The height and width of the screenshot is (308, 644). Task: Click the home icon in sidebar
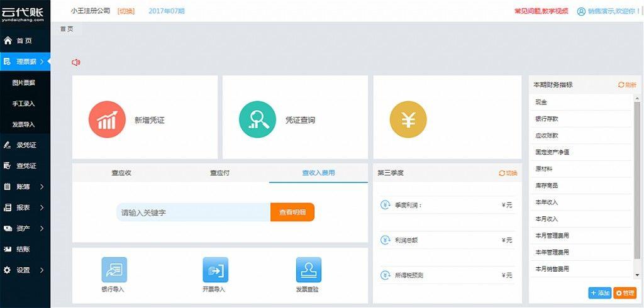tap(8, 41)
